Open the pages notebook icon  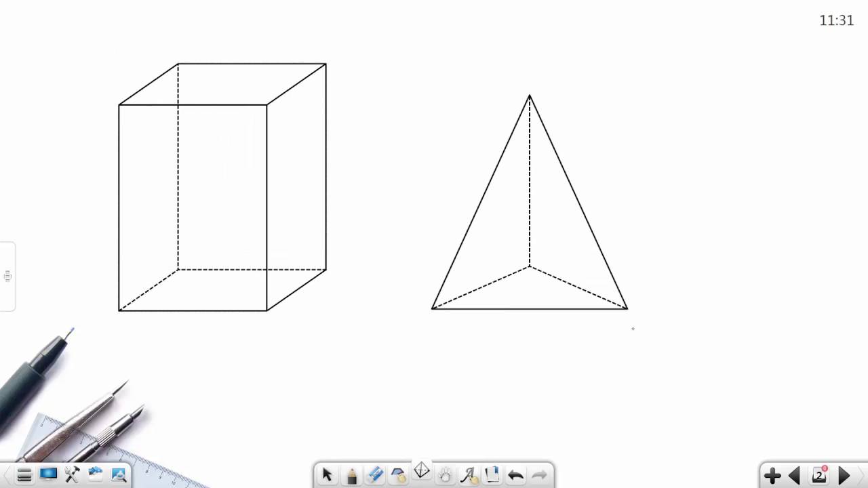(x=492, y=474)
